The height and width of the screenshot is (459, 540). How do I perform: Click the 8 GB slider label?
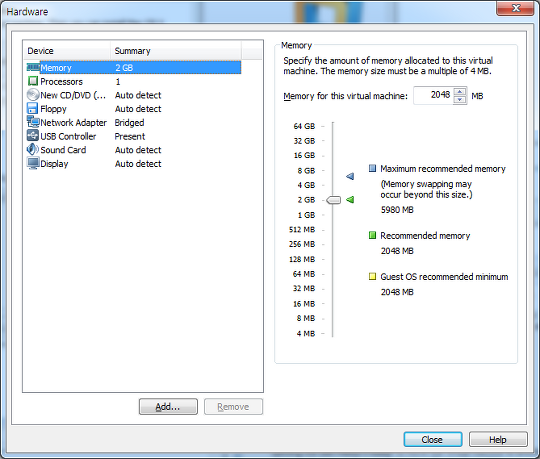306,170
